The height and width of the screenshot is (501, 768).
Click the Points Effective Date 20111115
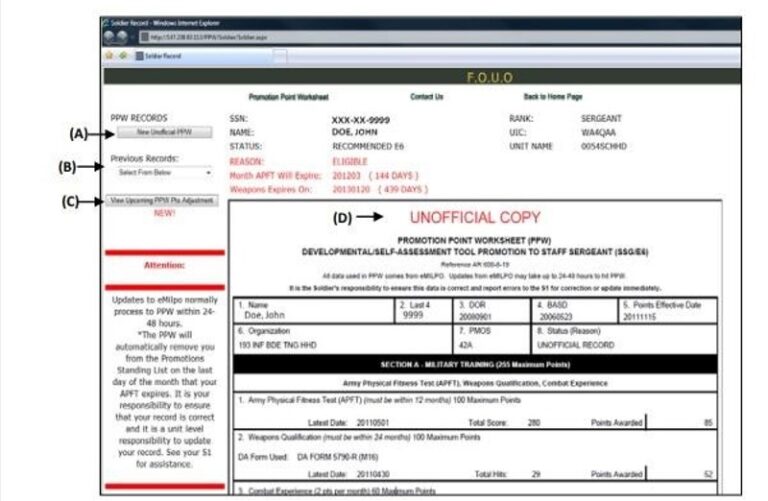coord(640,317)
